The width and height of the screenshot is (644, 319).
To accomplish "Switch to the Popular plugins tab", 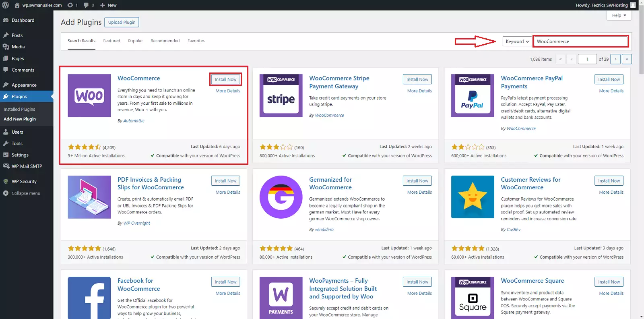I will tap(135, 41).
